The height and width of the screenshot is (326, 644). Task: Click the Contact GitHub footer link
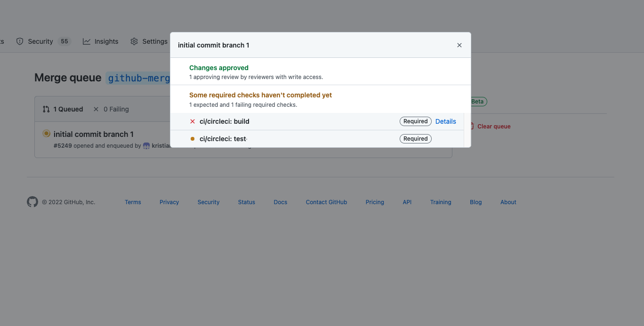coord(326,202)
